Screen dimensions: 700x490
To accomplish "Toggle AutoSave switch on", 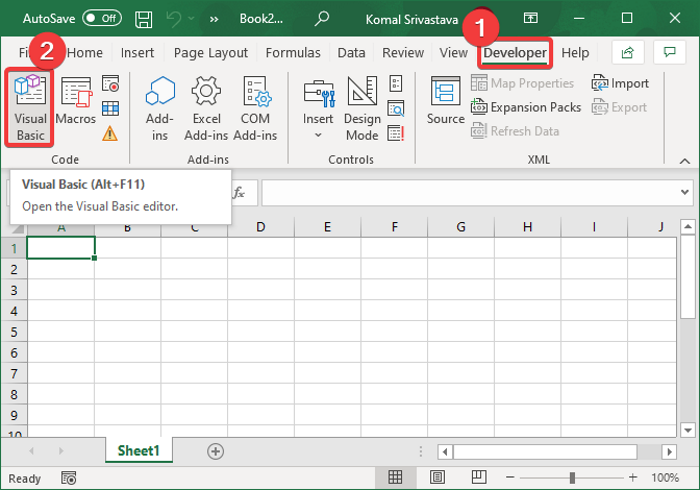I will (x=102, y=18).
